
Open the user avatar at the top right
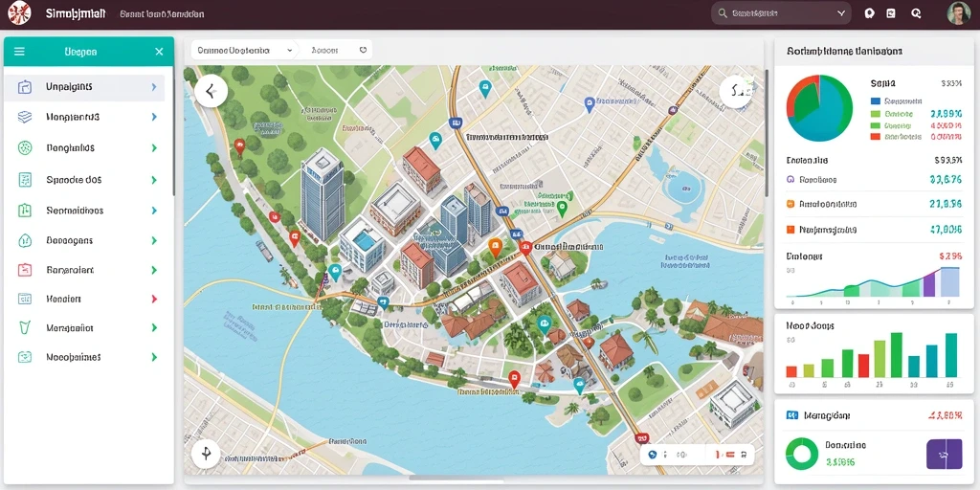(x=958, y=13)
